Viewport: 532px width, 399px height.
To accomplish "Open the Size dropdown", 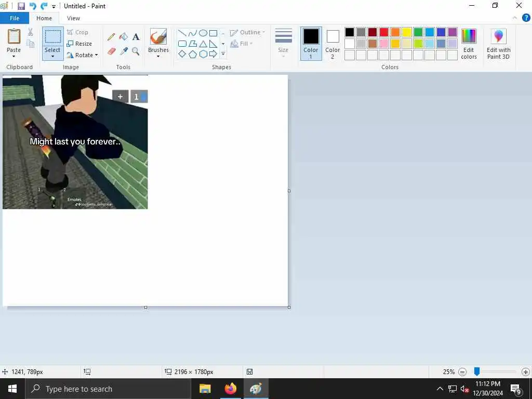I will click(283, 44).
